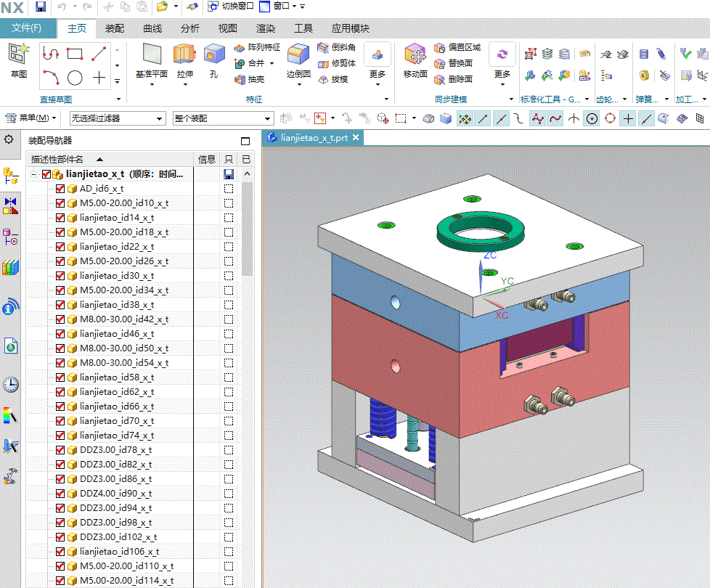The width and height of the screenshot is (710, 588).
Task: Click the Extrude (拉伸) icon
Action: click(184, 54)
